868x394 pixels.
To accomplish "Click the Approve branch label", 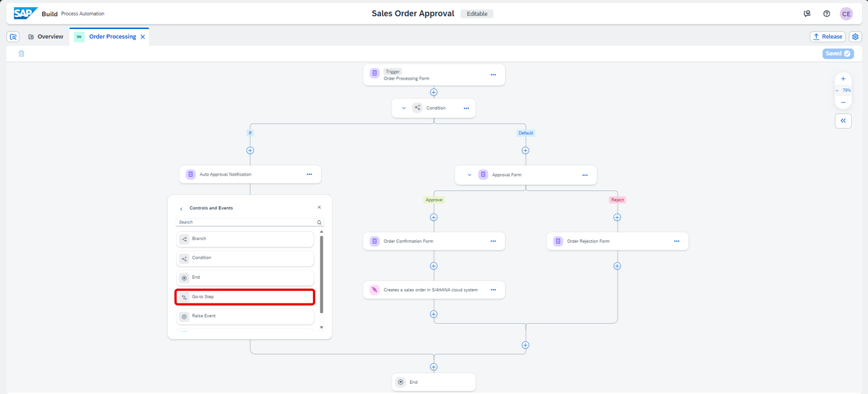I will pos(434,200).
